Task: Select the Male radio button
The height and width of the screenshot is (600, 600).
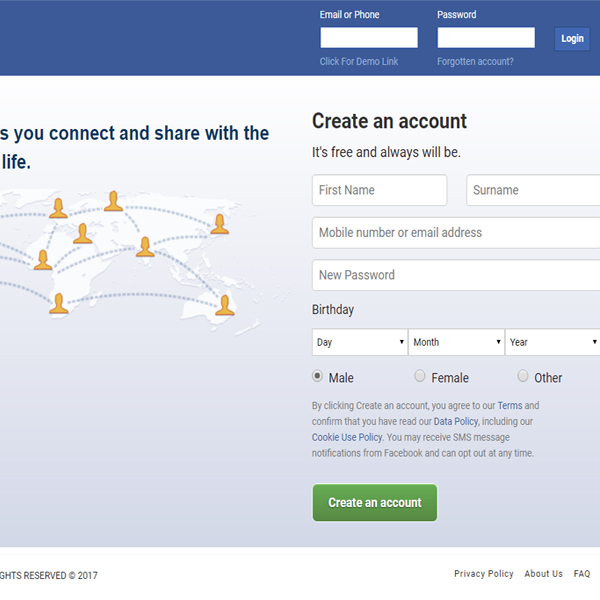Action: coord(317,376)
